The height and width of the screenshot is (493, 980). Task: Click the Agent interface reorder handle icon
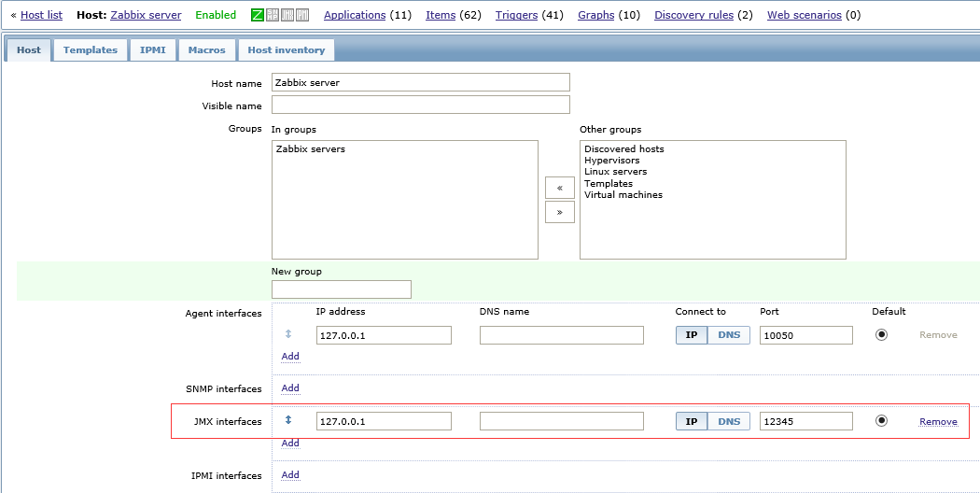coord(288,334)
